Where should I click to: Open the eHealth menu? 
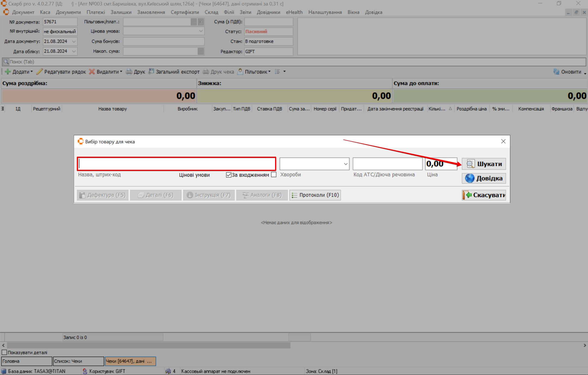[x=294, y=12]
